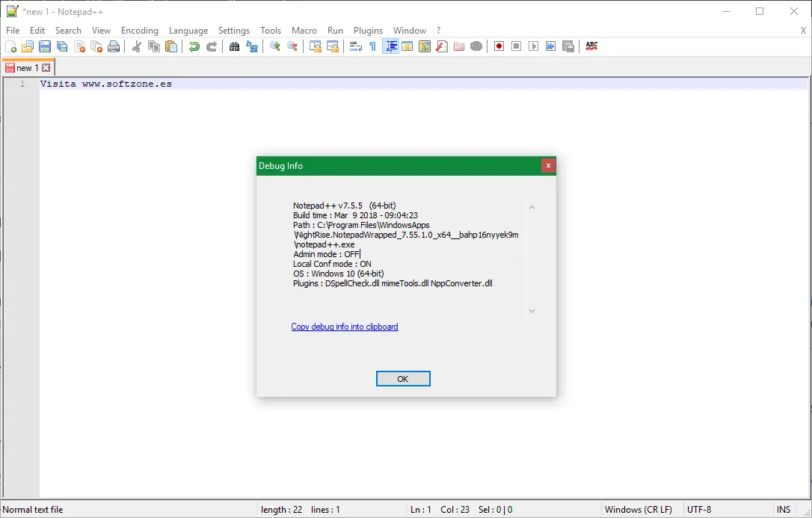Screen dimensions: 812x518
Task: Open the Plugins menu
Action: click(x=368, y=31)
